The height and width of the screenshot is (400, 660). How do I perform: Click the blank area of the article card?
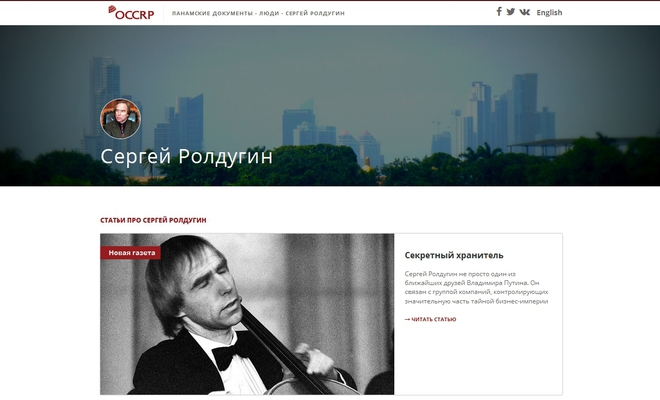pos(478,358)
